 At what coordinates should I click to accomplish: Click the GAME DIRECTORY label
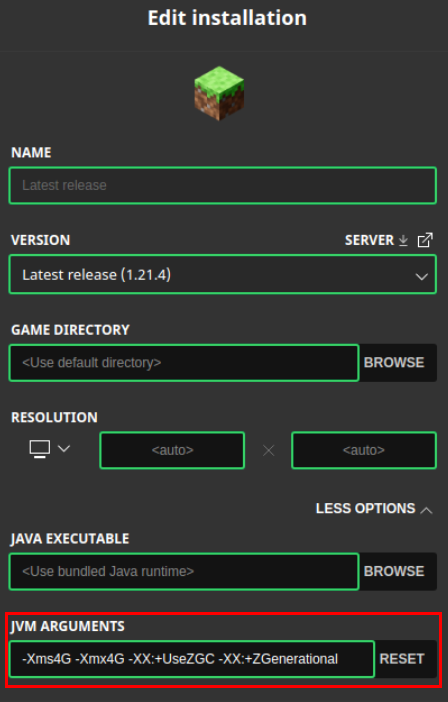[x=70, y=330]
